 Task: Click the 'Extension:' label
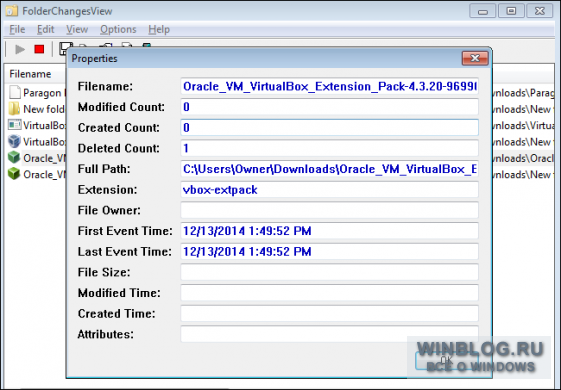107,190
